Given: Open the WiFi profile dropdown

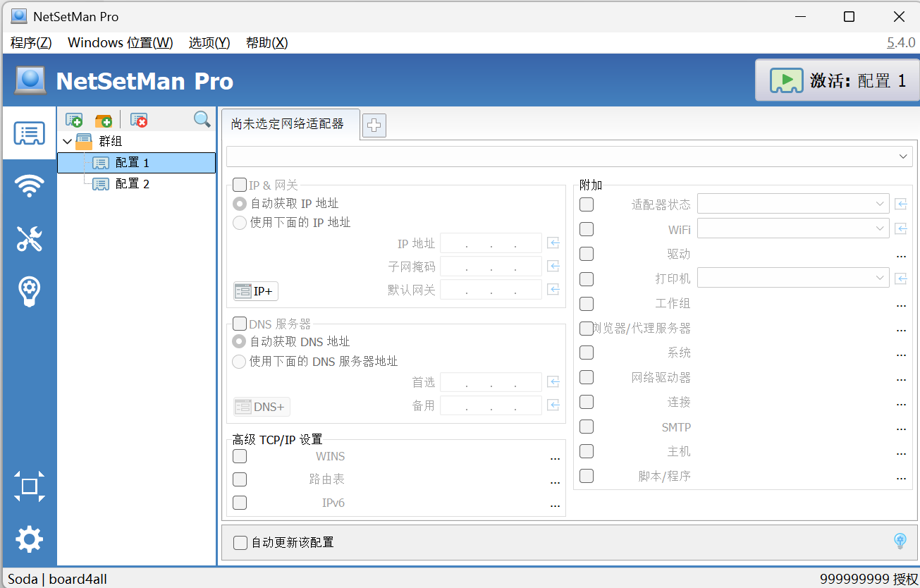Looking at the screenshot, I should pyautogui.click(x=879, y=228).
